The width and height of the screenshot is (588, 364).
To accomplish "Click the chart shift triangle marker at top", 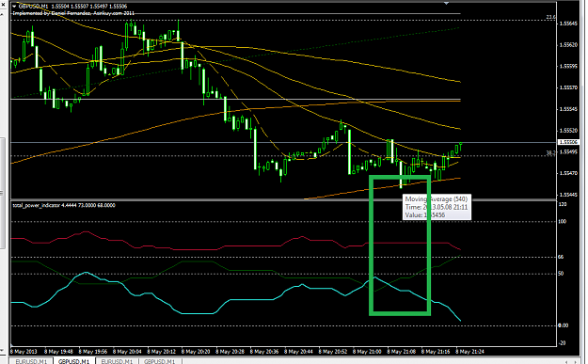I will pyautogui.click(x=446, y=3).
